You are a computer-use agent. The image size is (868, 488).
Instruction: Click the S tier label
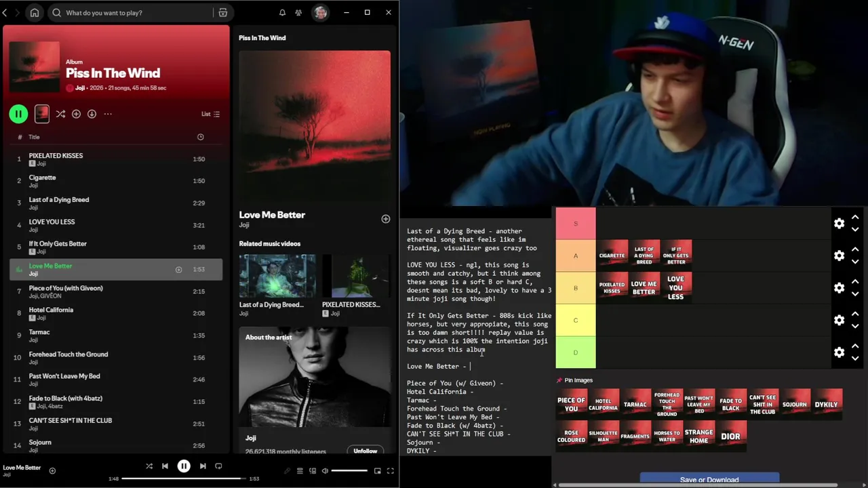(576, 224)
